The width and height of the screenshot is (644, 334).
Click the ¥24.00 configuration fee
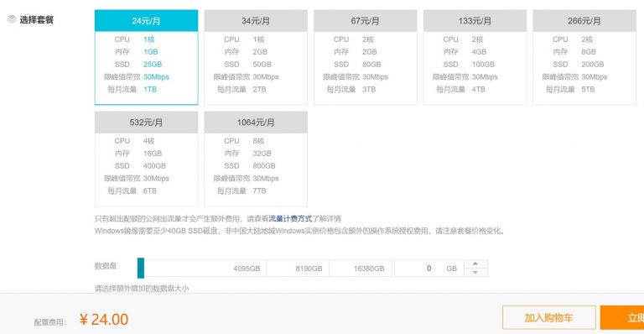tap(104, 319)
